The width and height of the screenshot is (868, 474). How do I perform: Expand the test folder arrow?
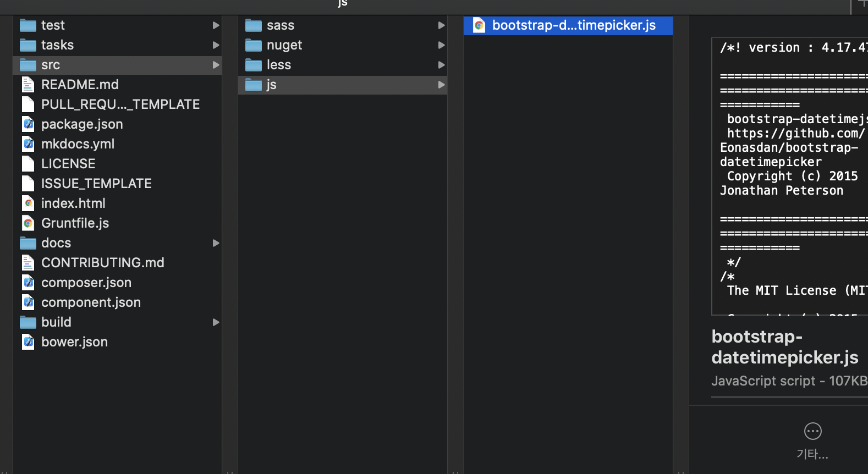216,25
